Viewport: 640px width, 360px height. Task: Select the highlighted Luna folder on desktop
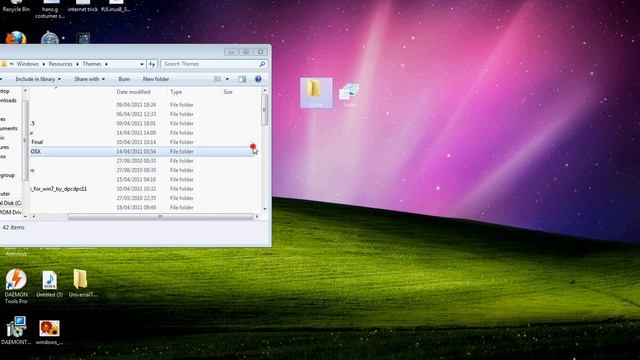click(x=316, y=93)
